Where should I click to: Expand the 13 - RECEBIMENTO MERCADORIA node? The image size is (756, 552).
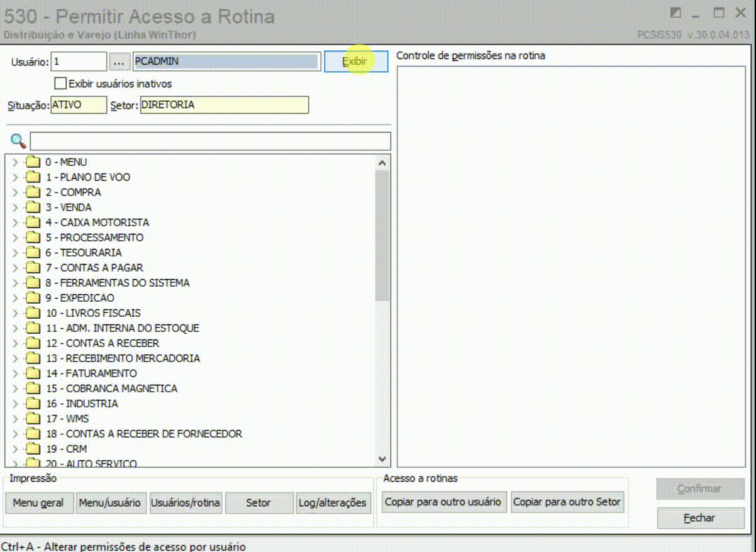[15, 358]
